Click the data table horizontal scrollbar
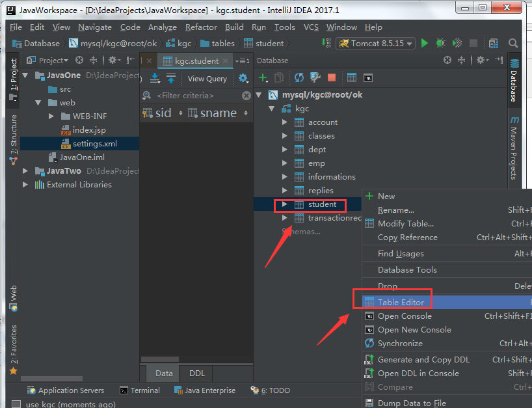Screen dimensions: 532x408 tap(160, 359)
